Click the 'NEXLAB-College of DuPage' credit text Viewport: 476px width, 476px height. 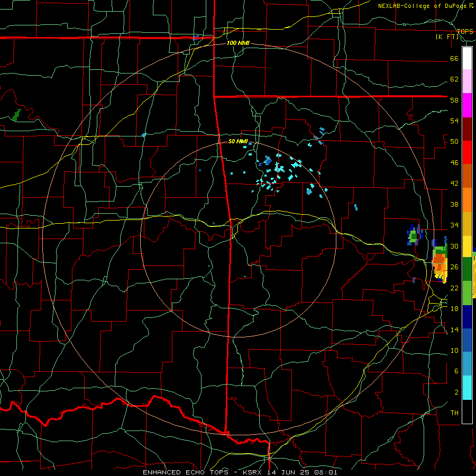[x=423, y=6]
